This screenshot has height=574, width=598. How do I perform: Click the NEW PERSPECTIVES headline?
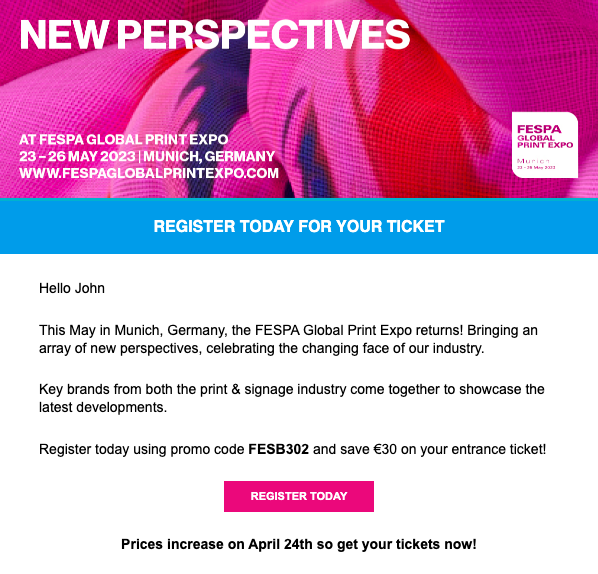coord(214,34)
